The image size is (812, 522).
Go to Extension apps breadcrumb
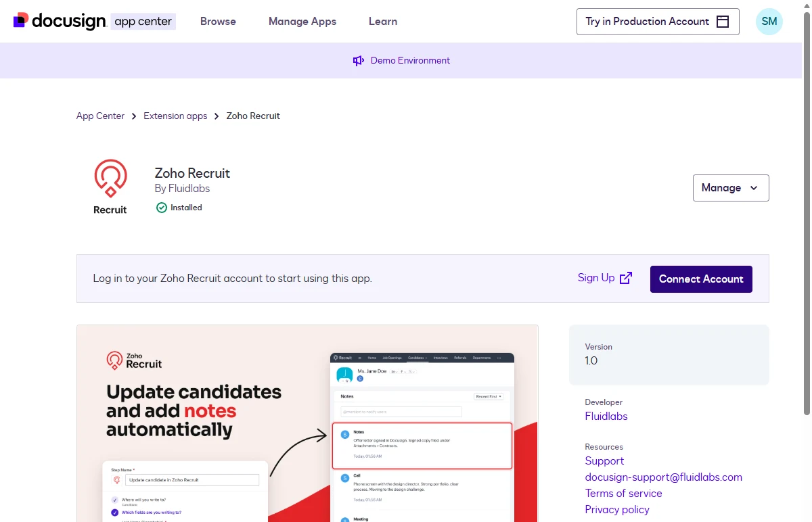click(x=175, y=116)
